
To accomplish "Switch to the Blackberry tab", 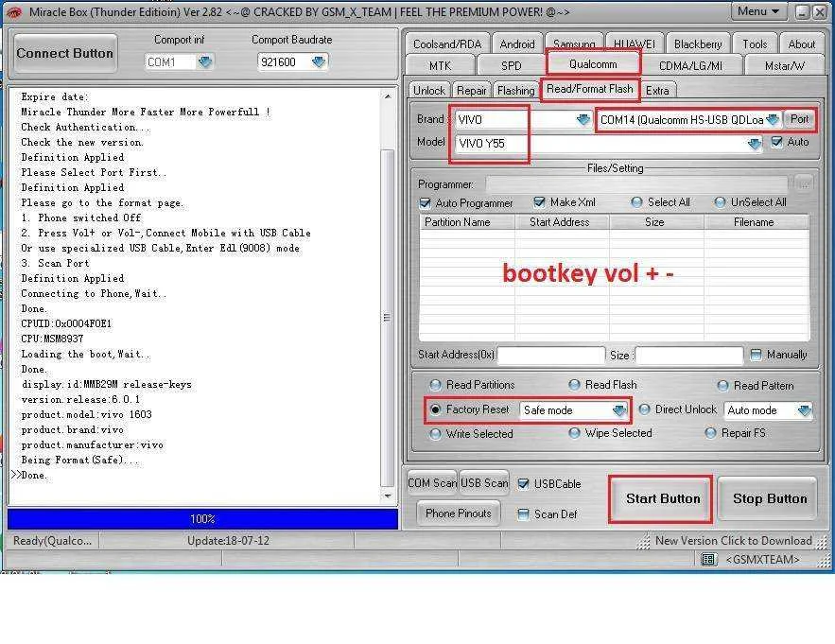I will click(698, 44).
